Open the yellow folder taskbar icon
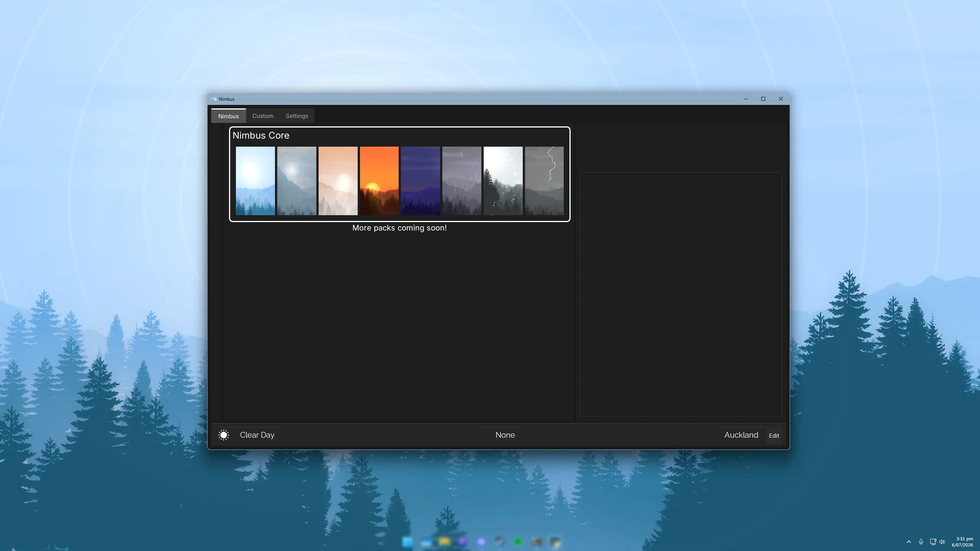980x551 pixels. tap(444, 542)
